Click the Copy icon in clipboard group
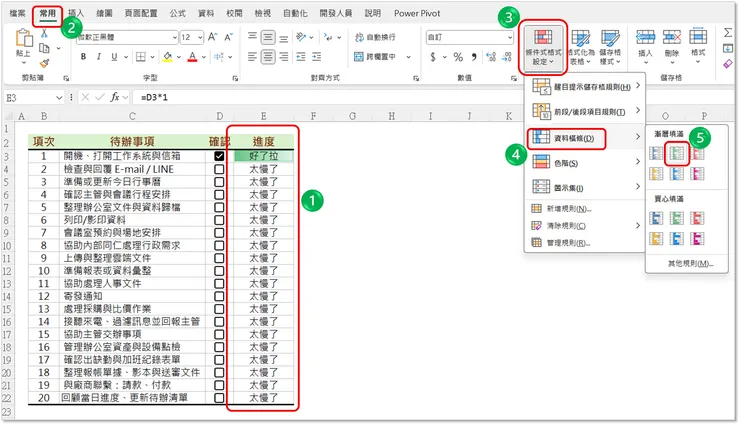 point(44,48)
